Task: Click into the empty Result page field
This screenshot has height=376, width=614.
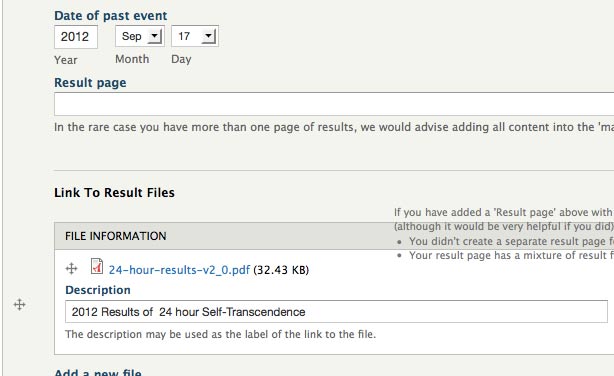Action: [334, 104]
